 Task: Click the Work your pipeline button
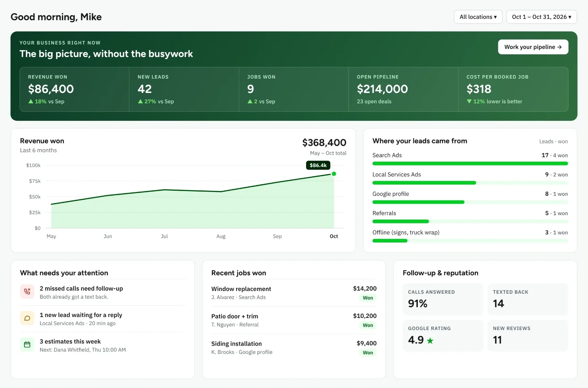click(x=533, y=47)
